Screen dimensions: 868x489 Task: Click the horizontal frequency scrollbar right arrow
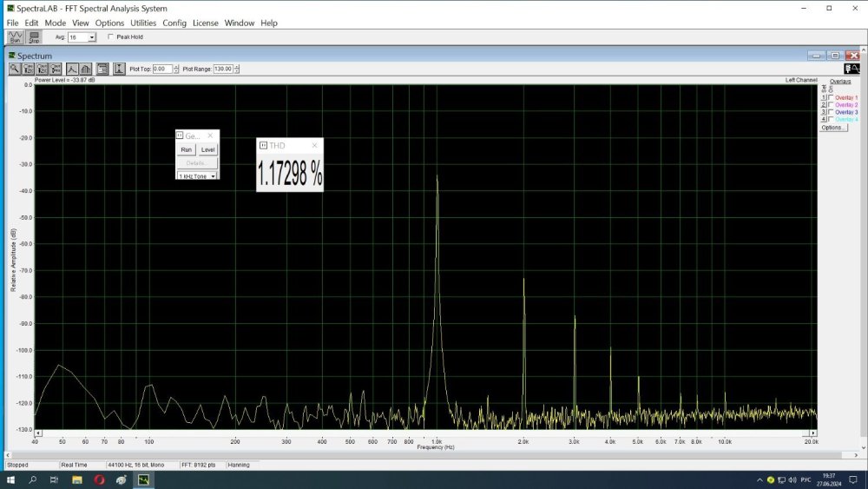click(813, 433)
